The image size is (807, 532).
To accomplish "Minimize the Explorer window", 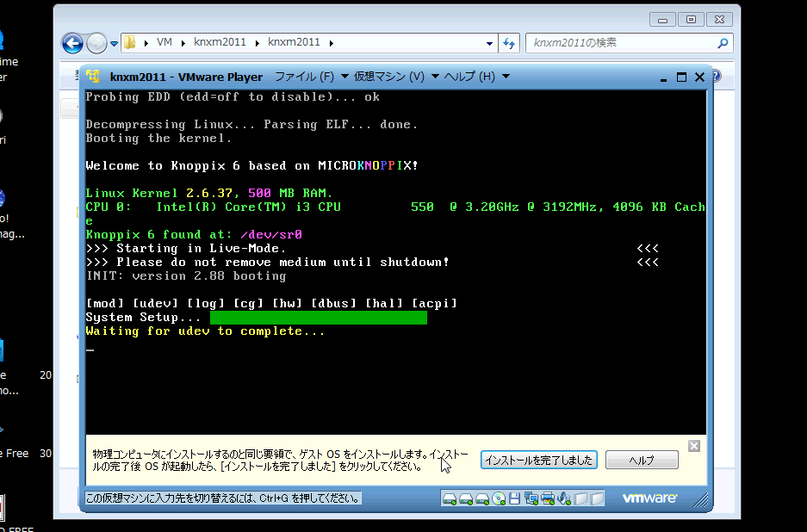I will pos(662,20).
